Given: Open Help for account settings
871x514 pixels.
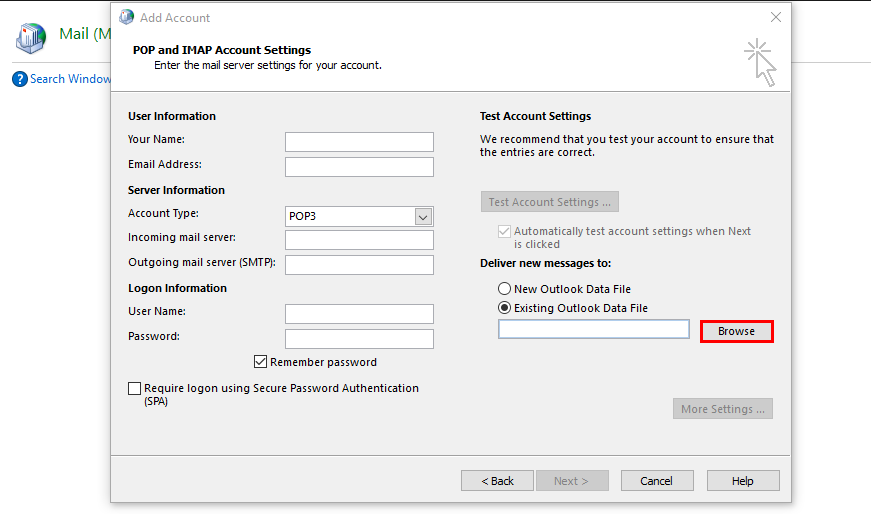Looking at the screenshot, I should [743, 481].
